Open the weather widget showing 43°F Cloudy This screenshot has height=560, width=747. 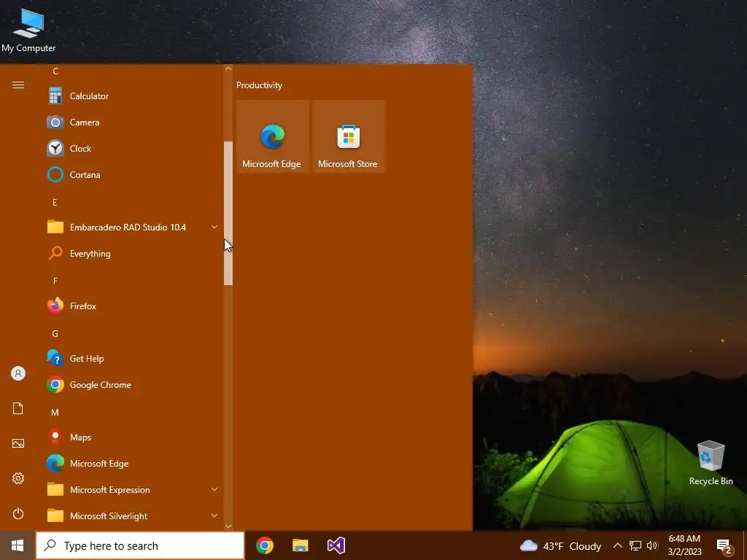(x=560, y=545)
